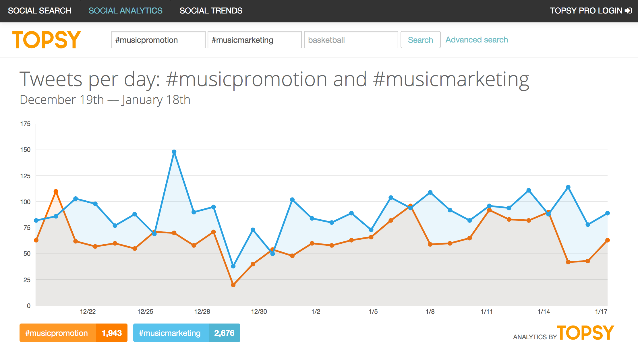Open the Social Analytics tab
638x364 pixels.
click(125, 11)
